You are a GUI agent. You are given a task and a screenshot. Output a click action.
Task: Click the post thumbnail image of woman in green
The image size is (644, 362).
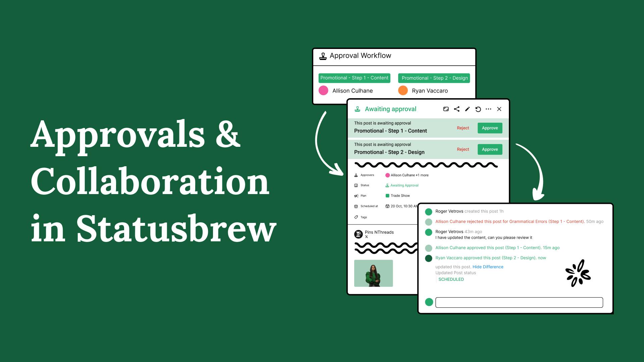point(373,273)
